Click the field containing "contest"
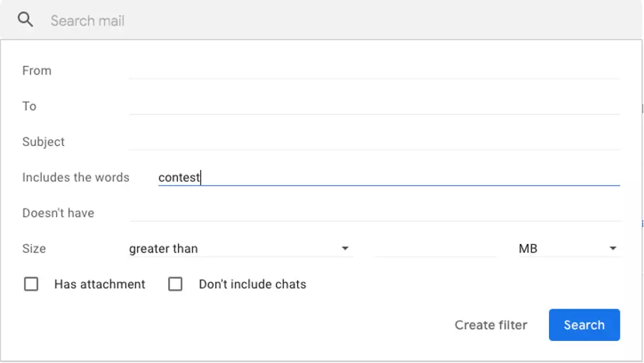The width and height of the screenshot is (644, 363). (388, 177)
